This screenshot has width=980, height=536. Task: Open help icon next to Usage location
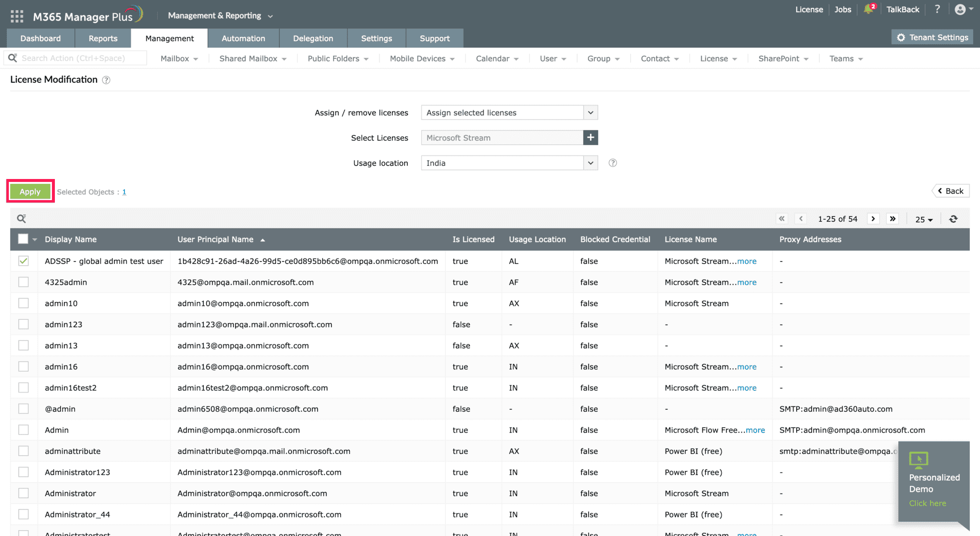coord(612,163)
